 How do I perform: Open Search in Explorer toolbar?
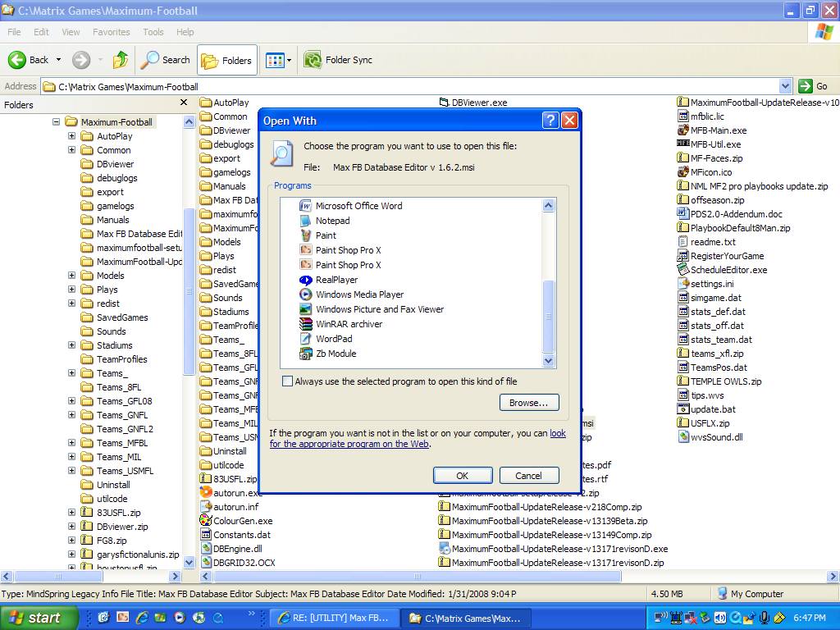165,60
